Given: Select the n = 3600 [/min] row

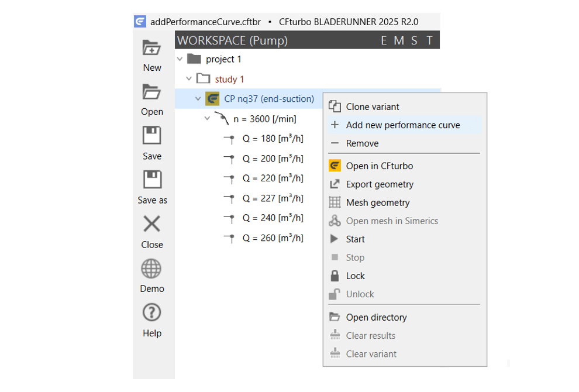Looking at the screenshot, I should tap(265, 119).
